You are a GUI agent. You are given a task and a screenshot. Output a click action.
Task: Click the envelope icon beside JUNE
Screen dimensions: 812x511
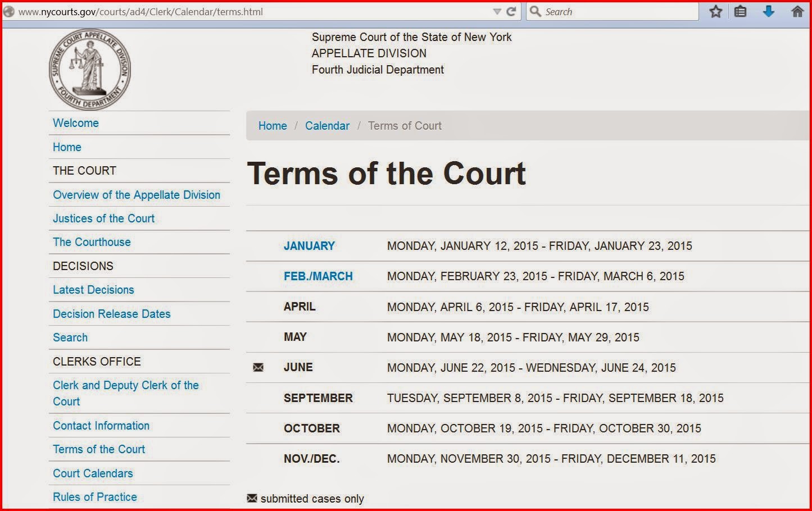coord(258,367)
